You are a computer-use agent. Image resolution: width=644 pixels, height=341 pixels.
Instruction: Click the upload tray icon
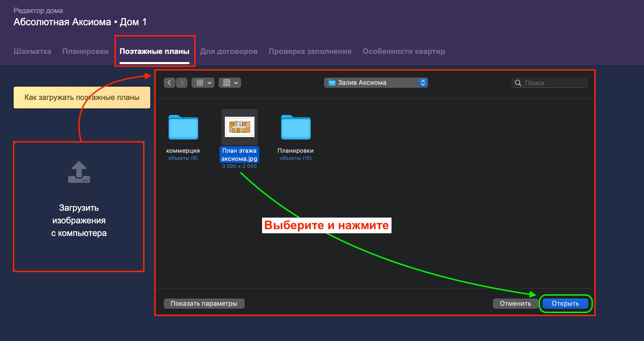coord(79,172)
